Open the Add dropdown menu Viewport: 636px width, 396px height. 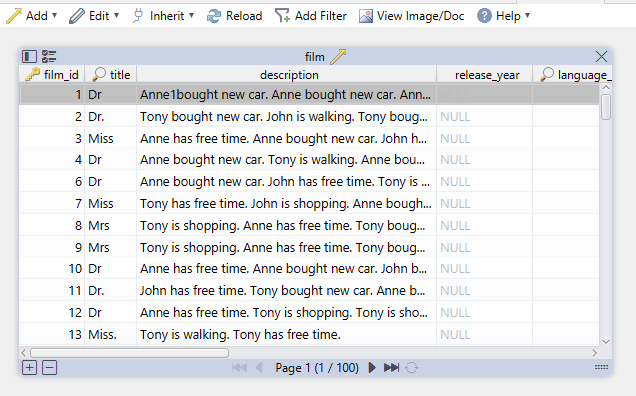point(32,16)
